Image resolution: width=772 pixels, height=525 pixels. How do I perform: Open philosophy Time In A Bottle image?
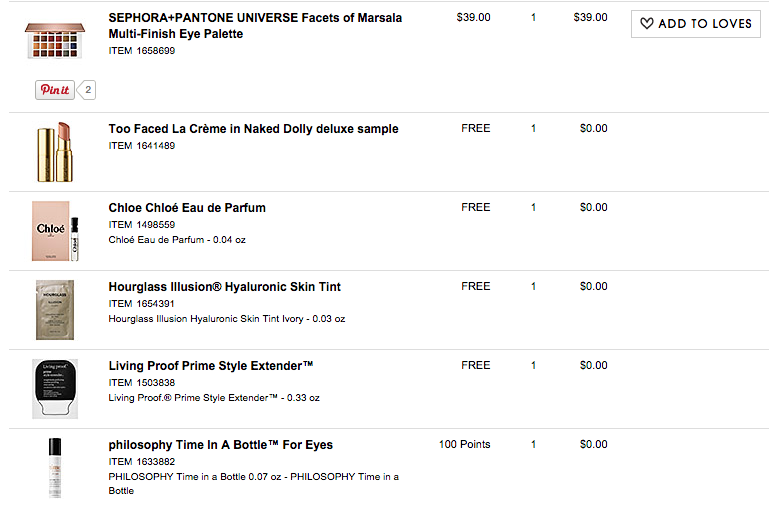click(x=55, y=468)
